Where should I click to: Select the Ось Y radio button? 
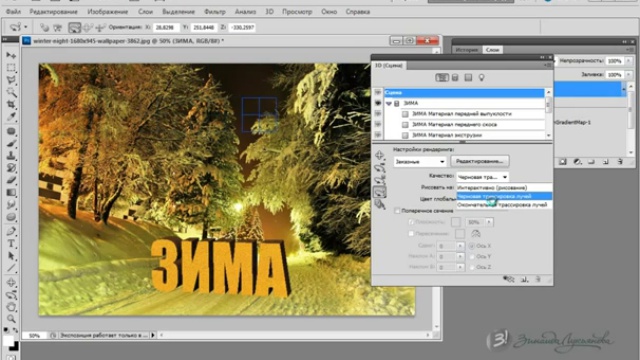[471, 256]
